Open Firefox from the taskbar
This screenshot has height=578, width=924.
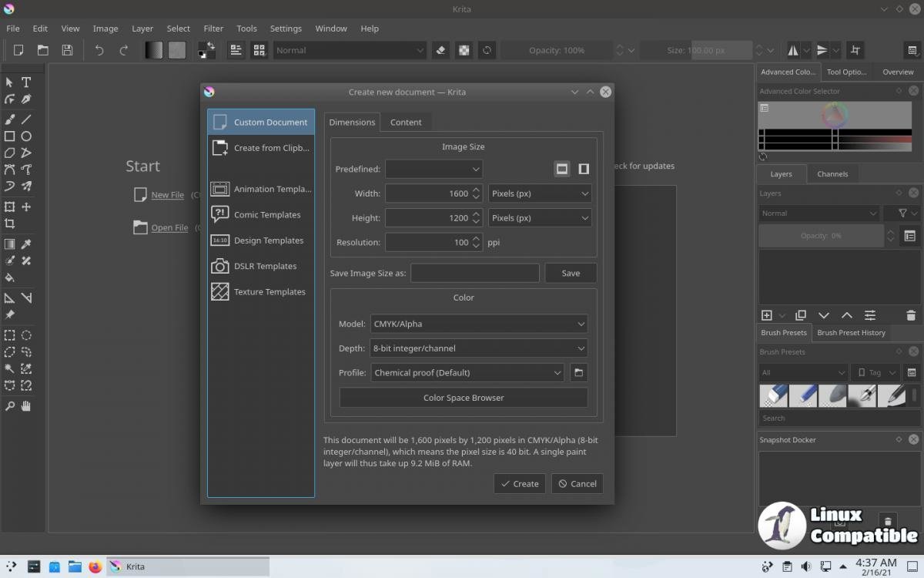[x=95, y=567]
